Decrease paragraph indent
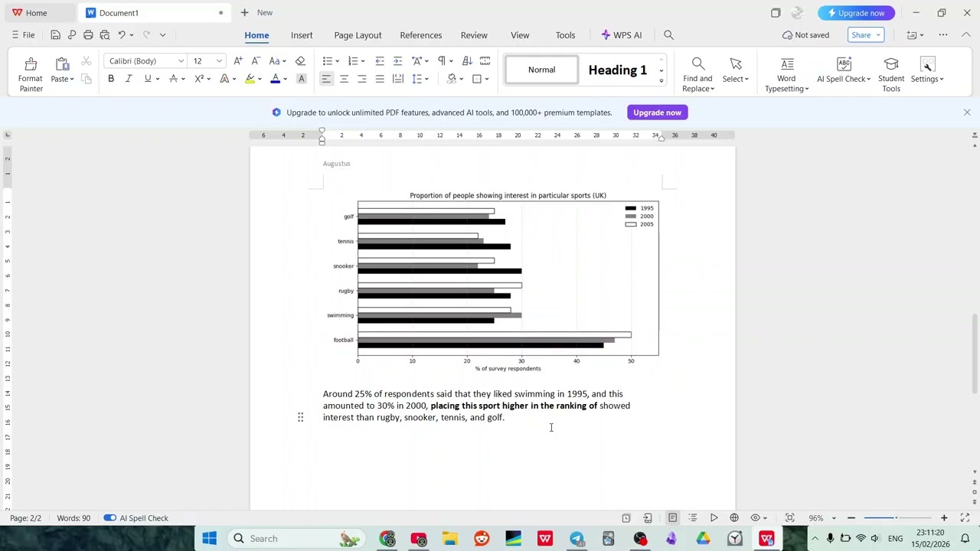The image size is (980, 551). click(x=380, y=61)
